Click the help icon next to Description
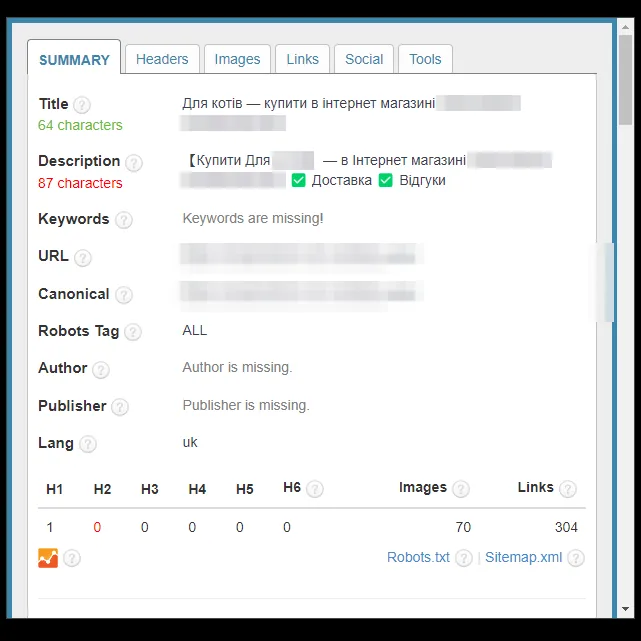641x641 pixels. (x=134, y=163)
